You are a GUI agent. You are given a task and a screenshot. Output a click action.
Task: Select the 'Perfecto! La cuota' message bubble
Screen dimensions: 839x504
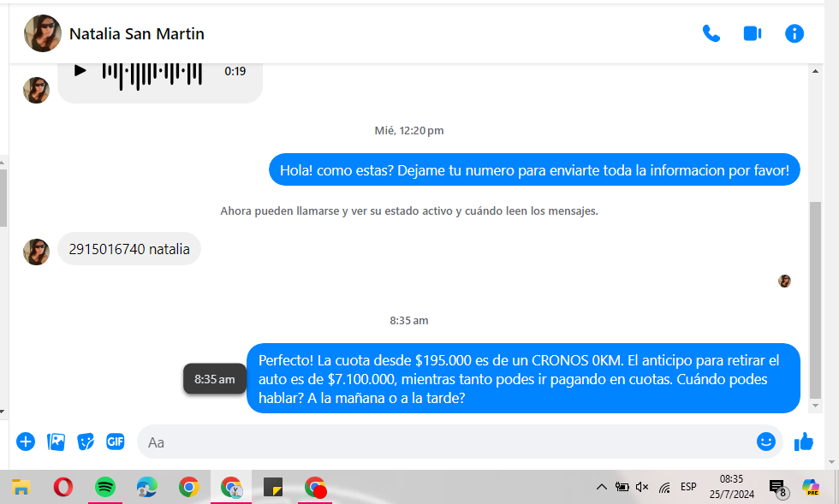(523, 378)
